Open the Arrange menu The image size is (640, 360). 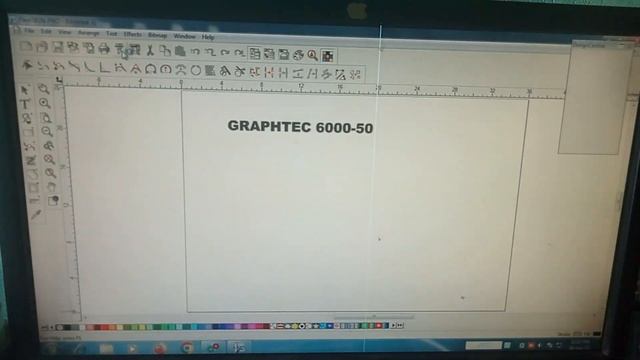(88, 33)
